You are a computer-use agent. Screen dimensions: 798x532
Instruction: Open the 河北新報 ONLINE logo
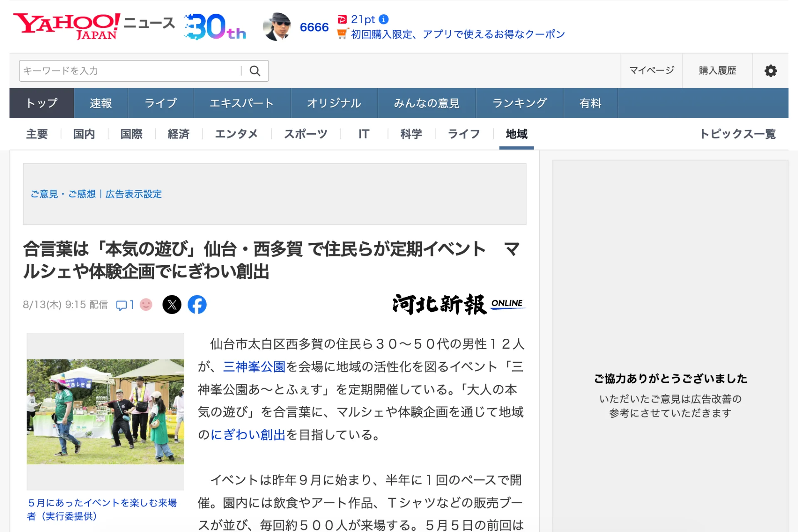pyautogui.click(x=459, y=304)
